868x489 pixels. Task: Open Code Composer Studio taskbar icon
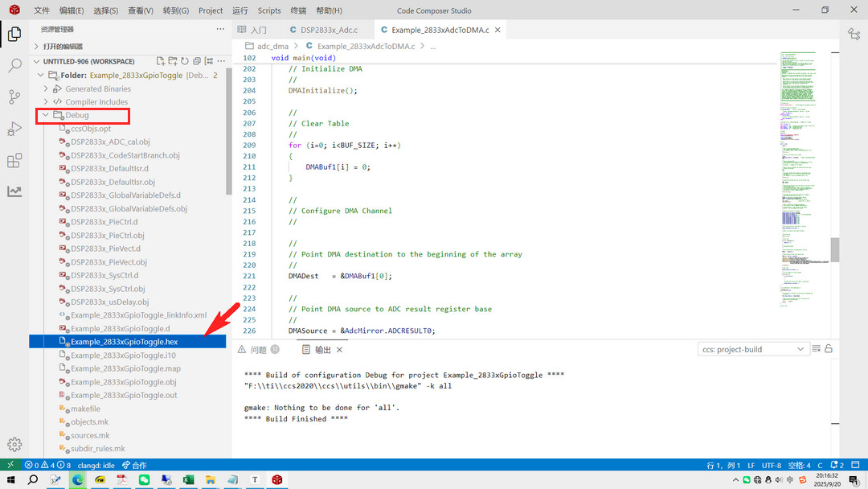pyautogui.click(x=276, y=479)
